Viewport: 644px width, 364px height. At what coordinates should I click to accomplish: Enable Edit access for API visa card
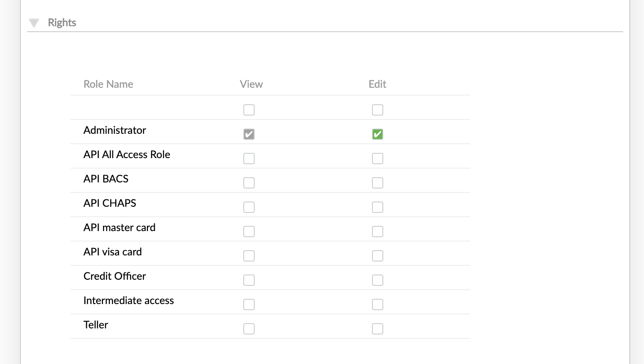point(377,255)
